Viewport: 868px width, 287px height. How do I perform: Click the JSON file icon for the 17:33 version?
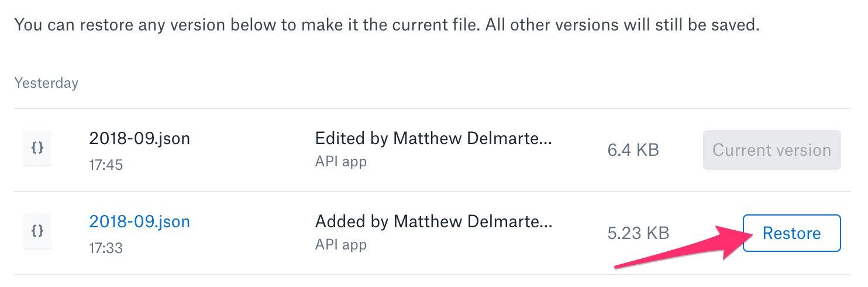[x=37, y=232]
